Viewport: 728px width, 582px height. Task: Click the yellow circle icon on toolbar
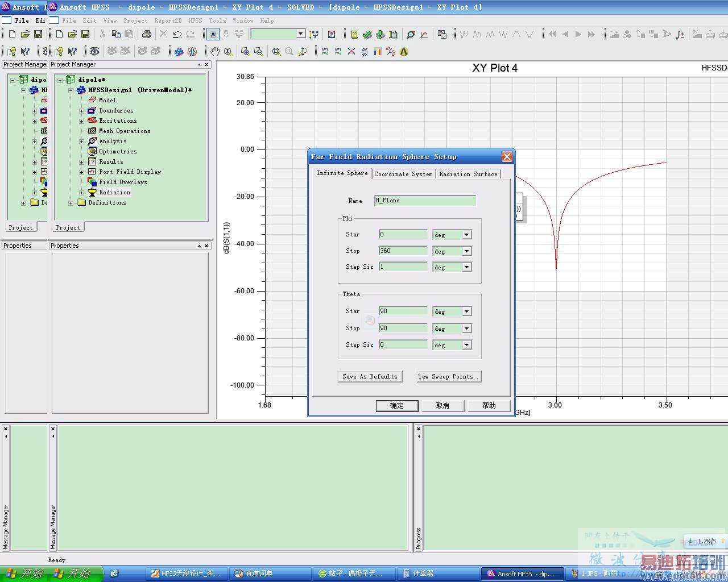(x=404, y=52)
